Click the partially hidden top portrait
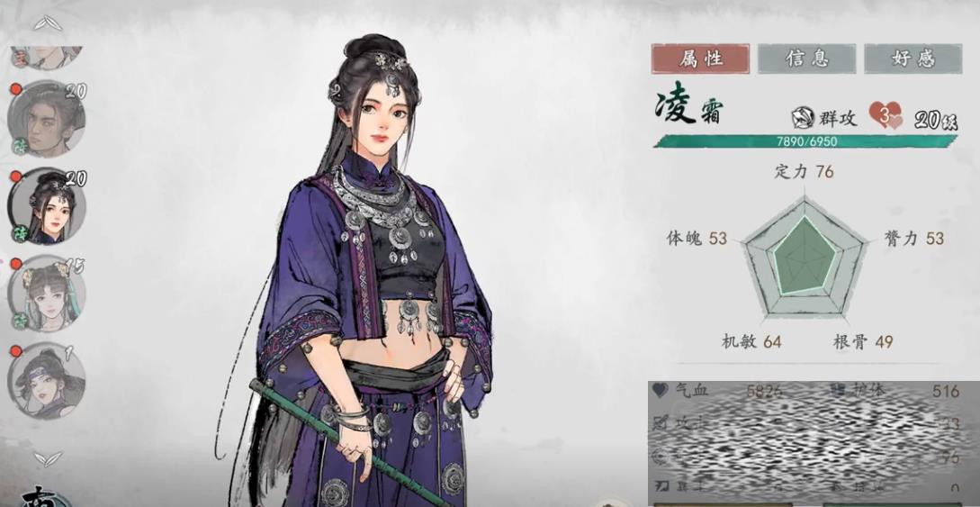Screen dimensions: 980x507 46,58
